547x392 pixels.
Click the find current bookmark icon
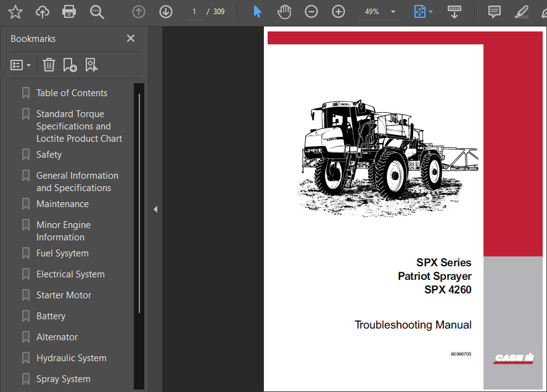tap(91, 65)
